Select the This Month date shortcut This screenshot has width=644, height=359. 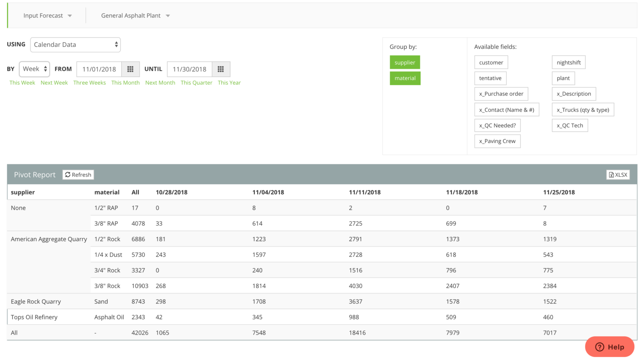[x=125, y=83]
